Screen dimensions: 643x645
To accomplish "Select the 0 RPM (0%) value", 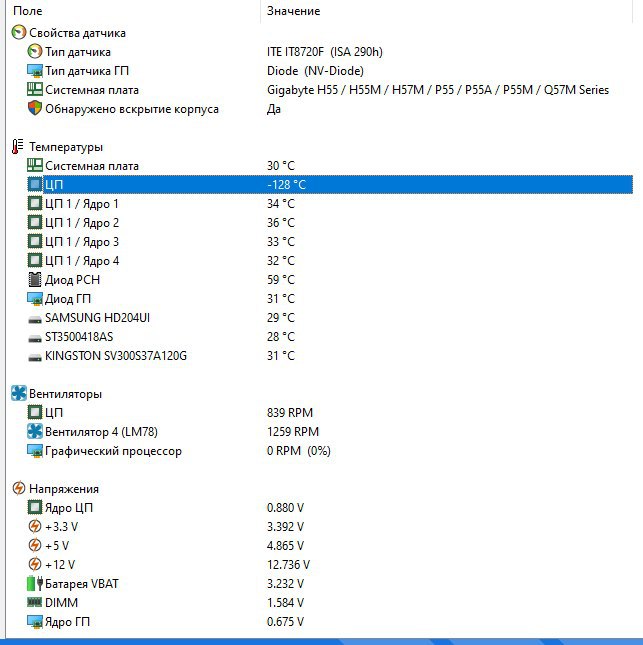I will click(299, 451).
